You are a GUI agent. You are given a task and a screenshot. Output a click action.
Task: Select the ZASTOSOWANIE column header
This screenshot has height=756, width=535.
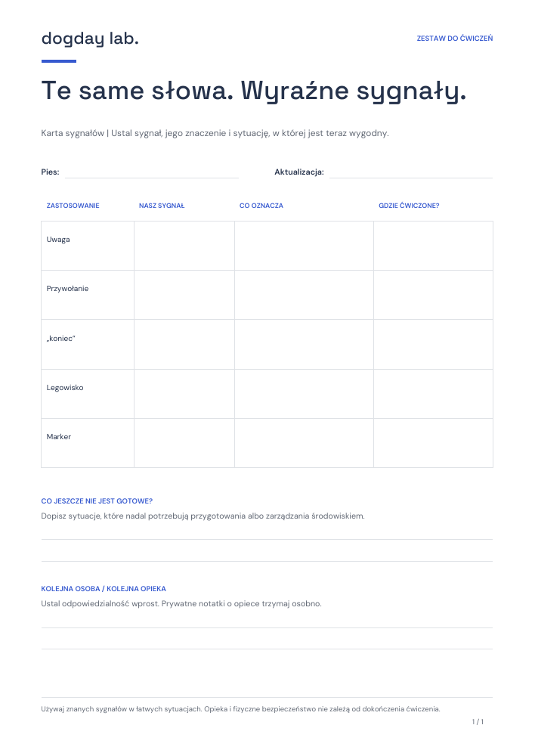[x=73, y=206]
